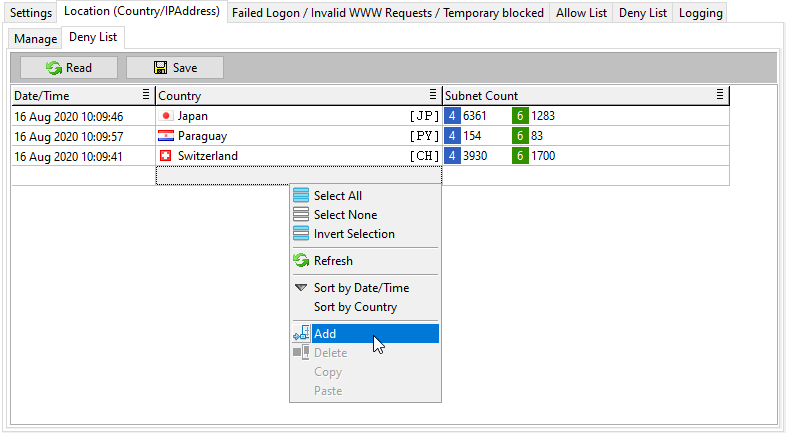Select the empty Country cell below Switzerland
787x434 pixels.
pyautogui.click(x=299, y=176)
